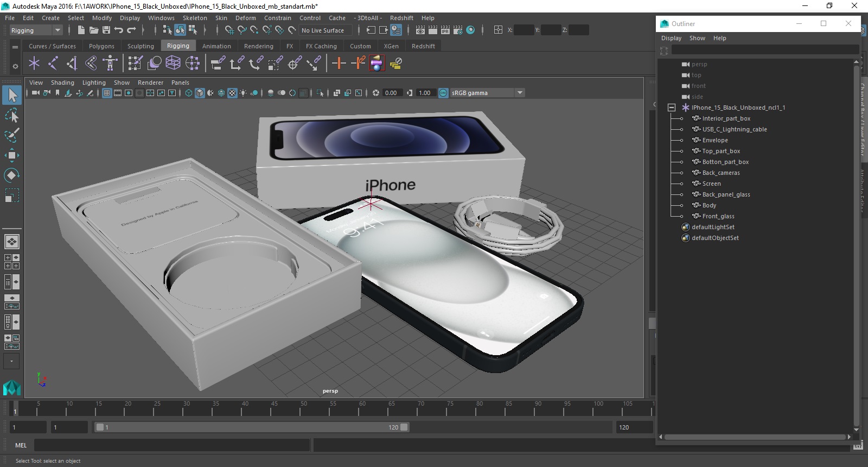Click the highlighted Set Driven Key shelf icon
Image resolution: width=868 pixels, height=467 pixels.
tap(377, 64)
